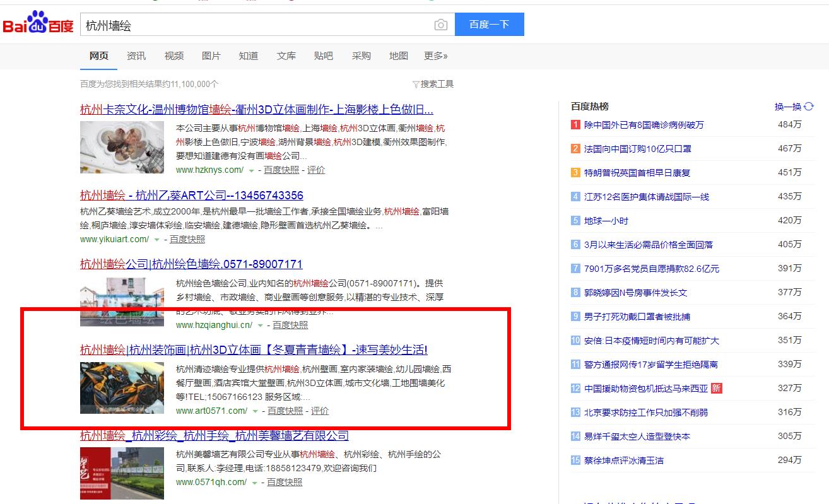Open hot search 北京要求防控工作只加强不削弱
This screenshot has height=504, width=829.
pyautogui.click(x=646, y=413)
